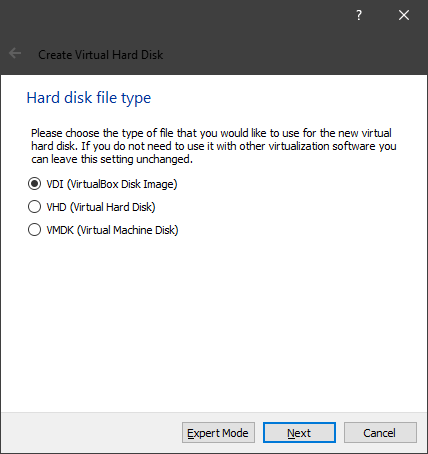Click the Next button
This screenshot has width=428, height=454.
[299, 433]
